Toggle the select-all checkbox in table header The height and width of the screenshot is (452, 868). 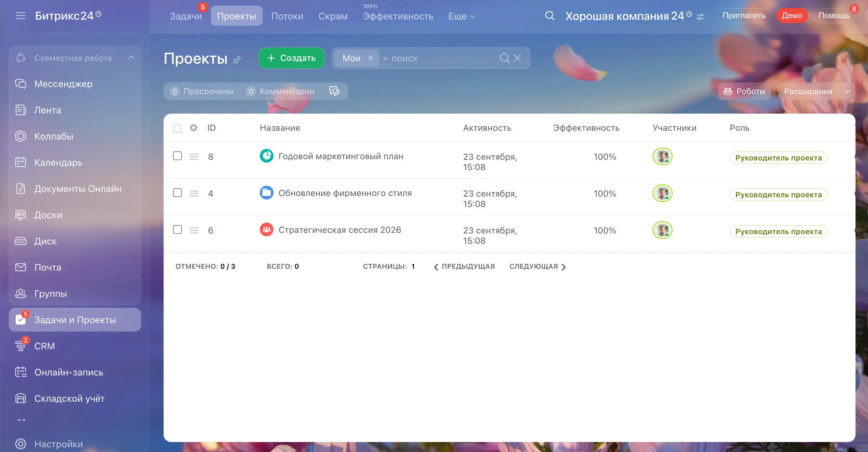(177, 128)
